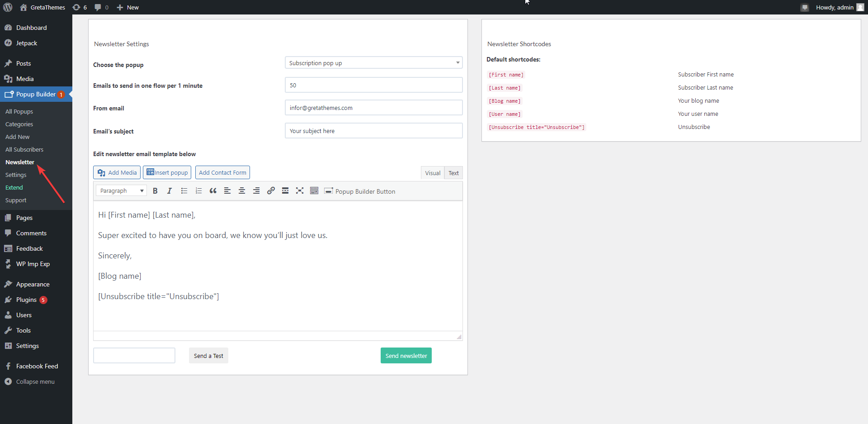Viewport: 868px width, 424px height.
Task: Open comments bubble in admin bar
Action: pyautogui.click(x=101, y=7)
